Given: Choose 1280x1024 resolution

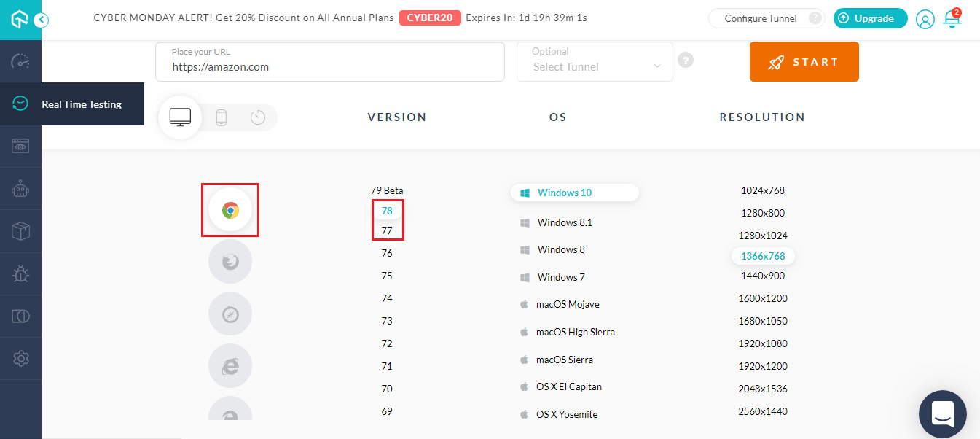Looking at the screenshot, I should pyautogui.click(x=763, y=236).
